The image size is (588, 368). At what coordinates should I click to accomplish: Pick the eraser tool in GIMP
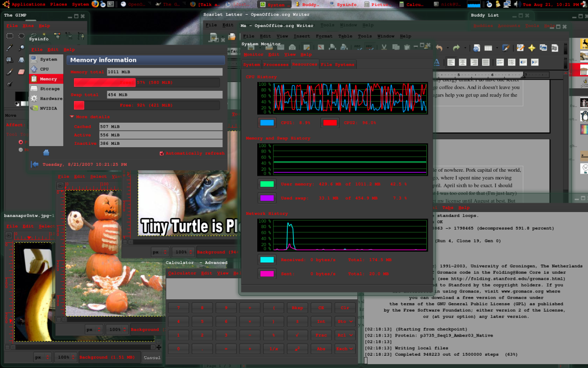pos(21,72)
